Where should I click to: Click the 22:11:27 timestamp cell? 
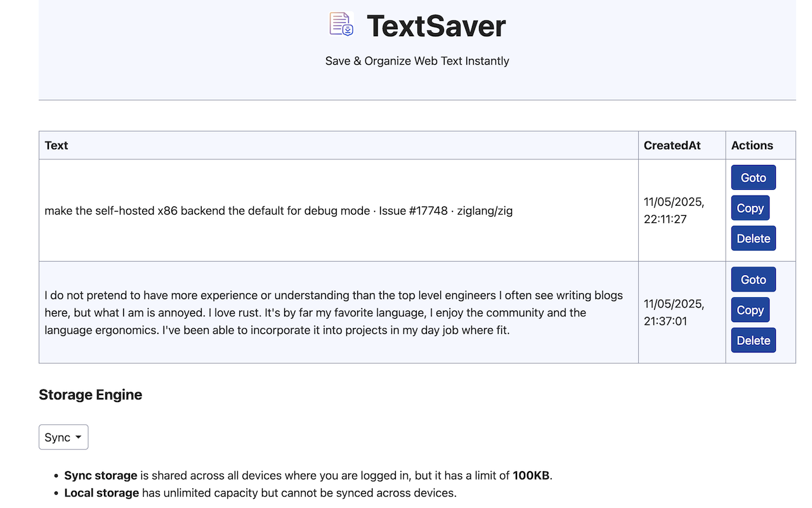coord(682,210)
